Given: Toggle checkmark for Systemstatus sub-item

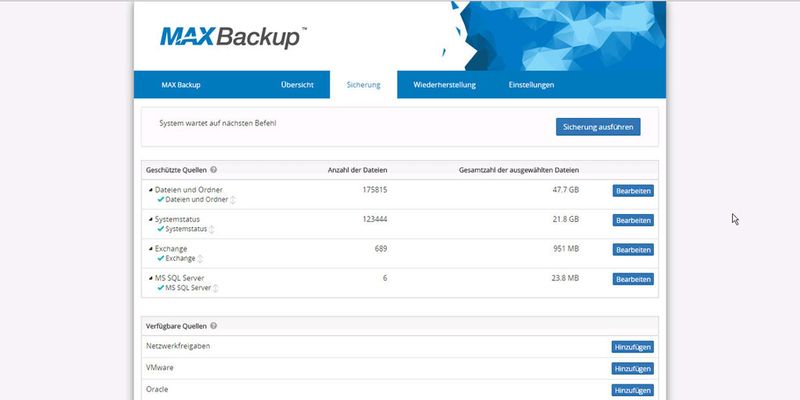Looking at the screenshot, I should pyautogui.click(x=161, y=229).
